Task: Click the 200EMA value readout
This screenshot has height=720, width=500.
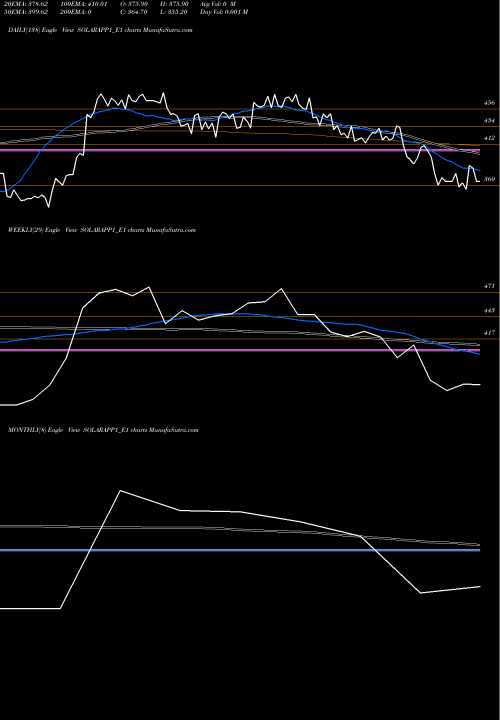Action: pyautogui.click(x=78, y=12)
